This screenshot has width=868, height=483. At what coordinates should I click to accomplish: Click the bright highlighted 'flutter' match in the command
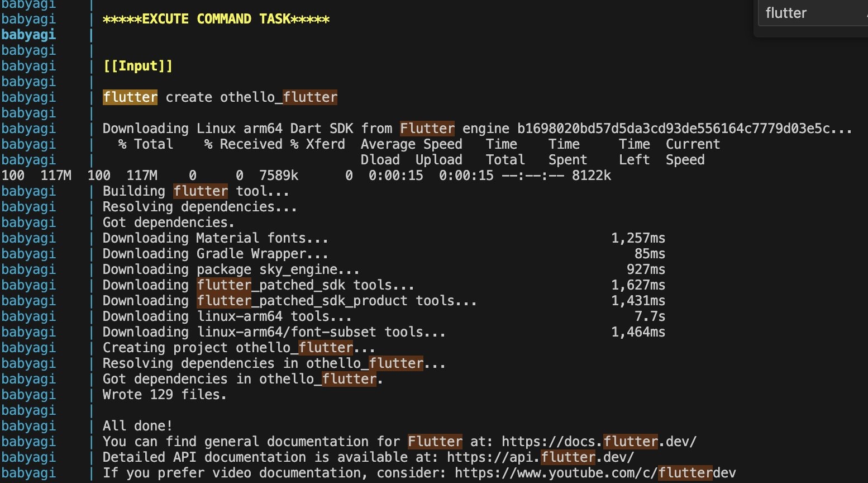coord(130,97)
